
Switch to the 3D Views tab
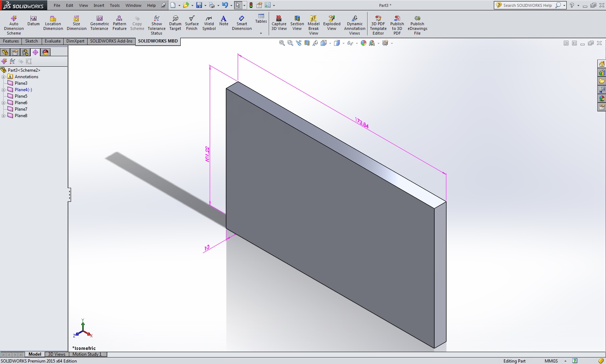57,354
